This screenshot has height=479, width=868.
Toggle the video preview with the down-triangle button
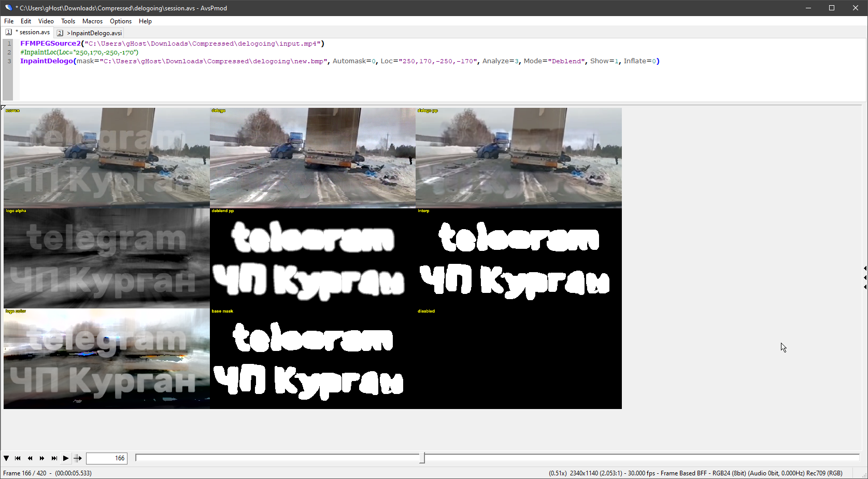(x=6, y=458)
